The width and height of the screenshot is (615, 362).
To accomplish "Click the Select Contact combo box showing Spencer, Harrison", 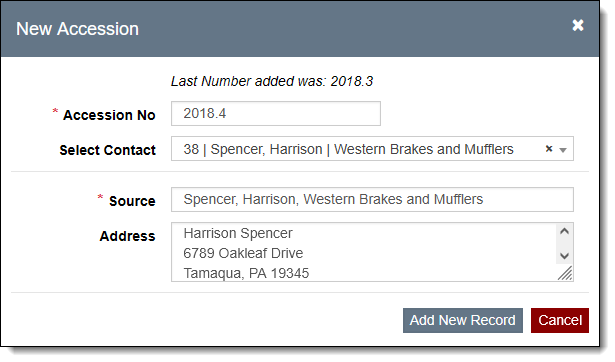I will pyautogui.click(x=372, y=149).
